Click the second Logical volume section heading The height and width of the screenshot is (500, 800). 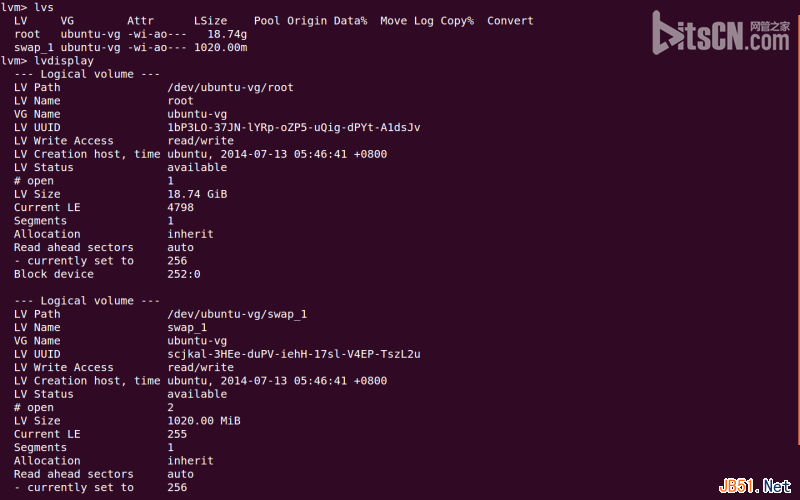point(87,301)
